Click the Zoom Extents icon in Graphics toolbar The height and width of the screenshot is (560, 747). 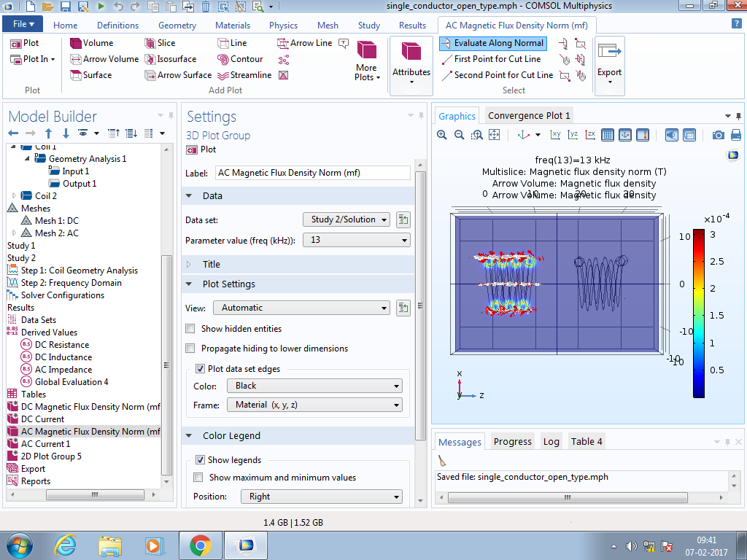[495, 135]
